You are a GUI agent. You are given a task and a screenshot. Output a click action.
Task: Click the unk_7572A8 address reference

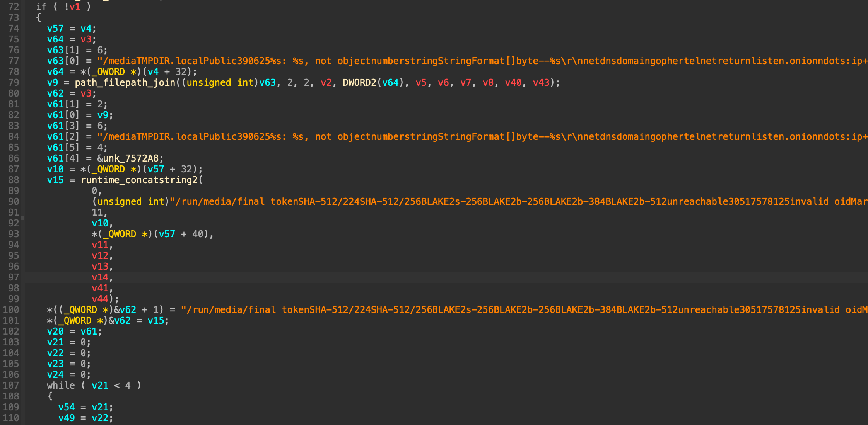pyautogui.click(x=131, y=158)
